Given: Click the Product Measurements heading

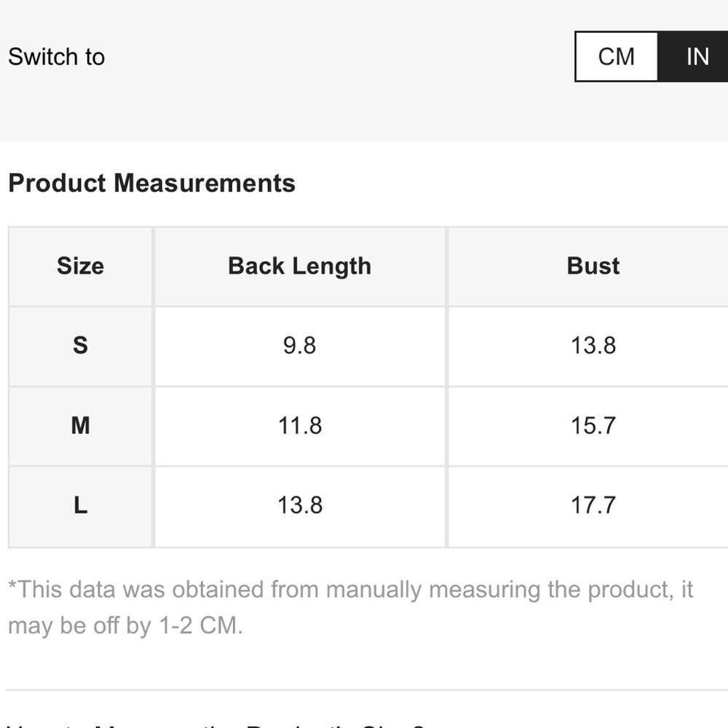Looking at the screenshot, I should 152,183.
